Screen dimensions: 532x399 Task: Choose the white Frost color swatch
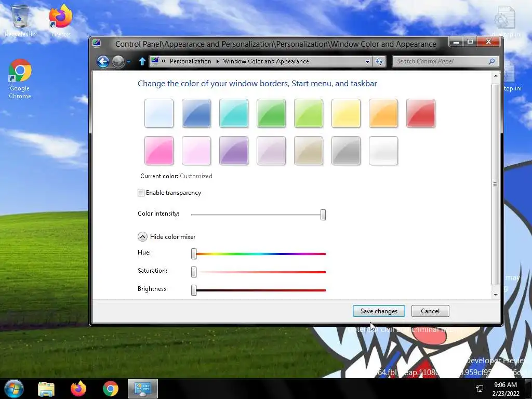coord(383,151)
